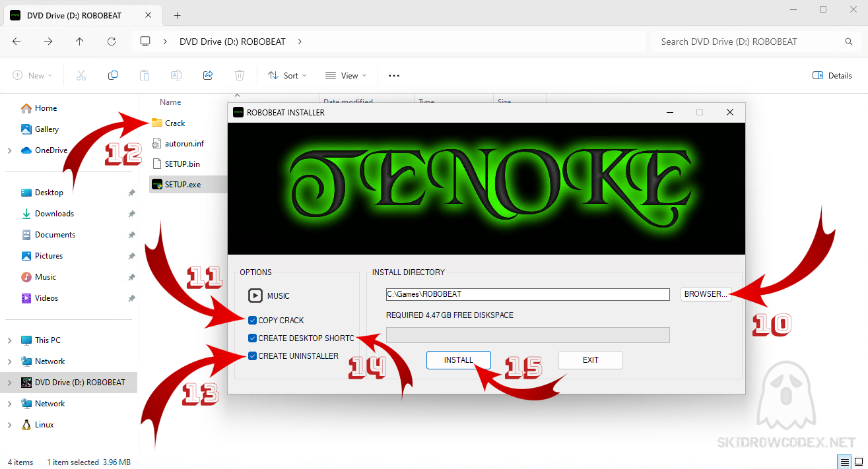Screen dimensions: 868x469
Task: Click the Share icon in the toolbar
Action: click(208, 76)
